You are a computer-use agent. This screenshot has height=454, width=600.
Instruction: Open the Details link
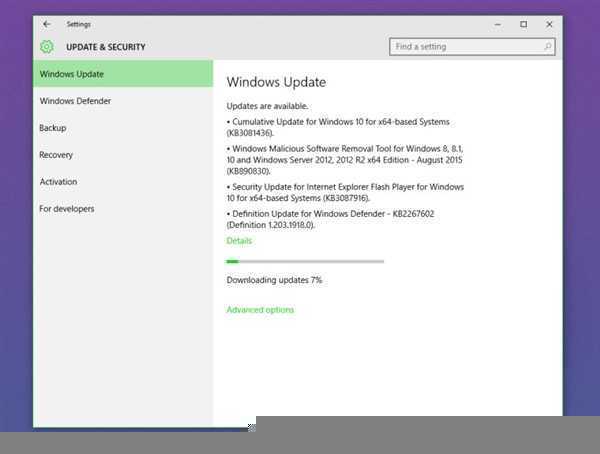coord(239,241)
